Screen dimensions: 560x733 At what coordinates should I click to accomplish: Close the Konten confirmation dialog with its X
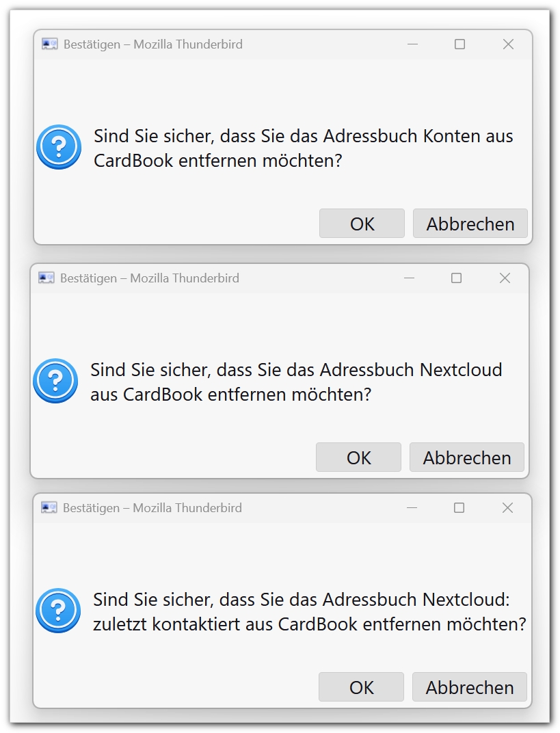click(508, 44)
